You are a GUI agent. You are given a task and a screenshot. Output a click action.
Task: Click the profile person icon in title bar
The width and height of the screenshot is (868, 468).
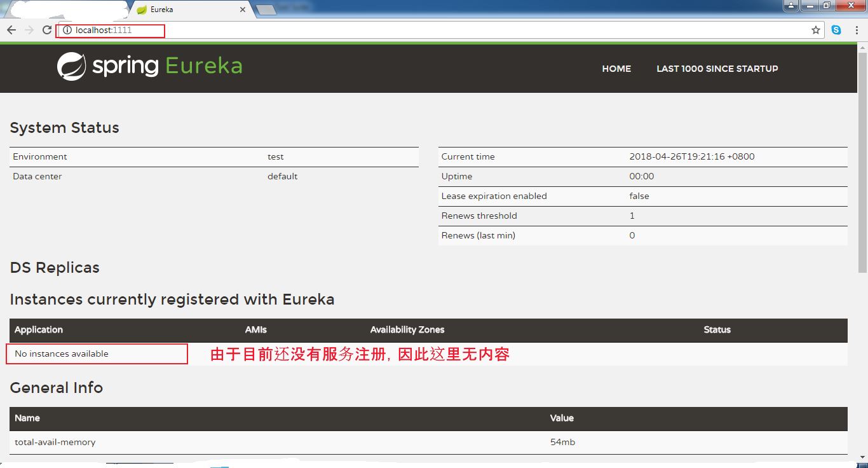[x=790, y=5]
